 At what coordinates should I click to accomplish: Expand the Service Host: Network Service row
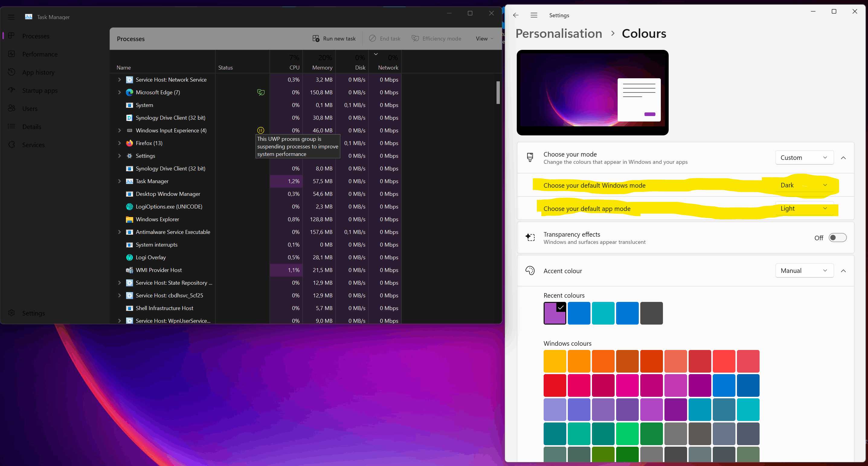point(119,79)
